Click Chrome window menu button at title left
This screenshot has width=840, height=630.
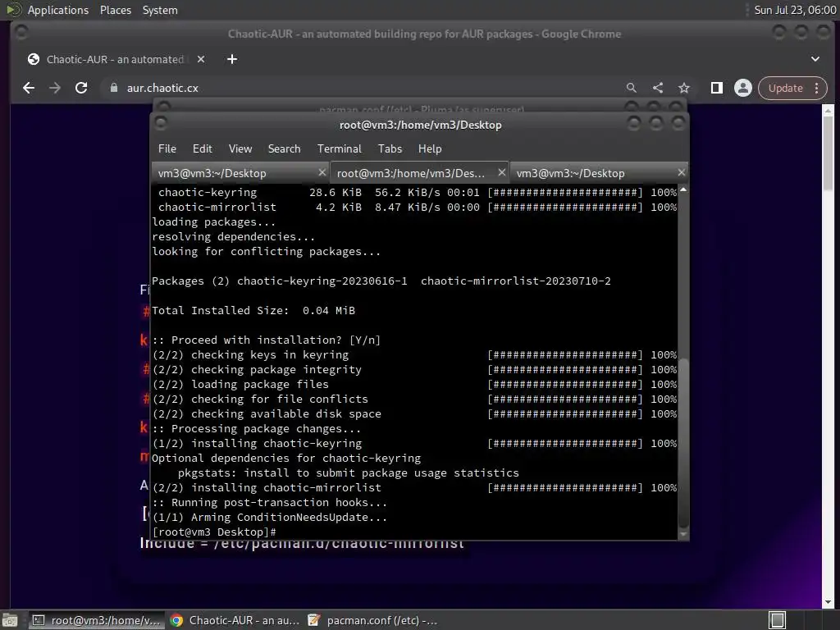pos(21,33)
